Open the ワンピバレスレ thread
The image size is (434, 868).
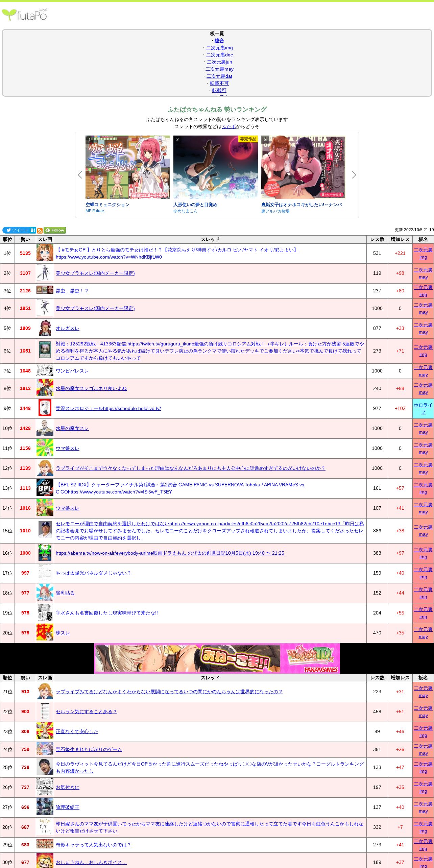click(72, 371)
